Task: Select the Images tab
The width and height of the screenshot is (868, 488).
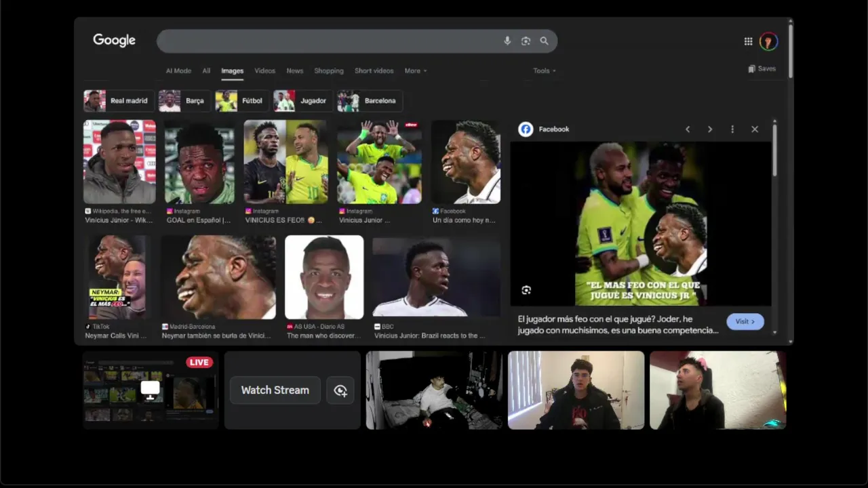Action: click(233, 70)
